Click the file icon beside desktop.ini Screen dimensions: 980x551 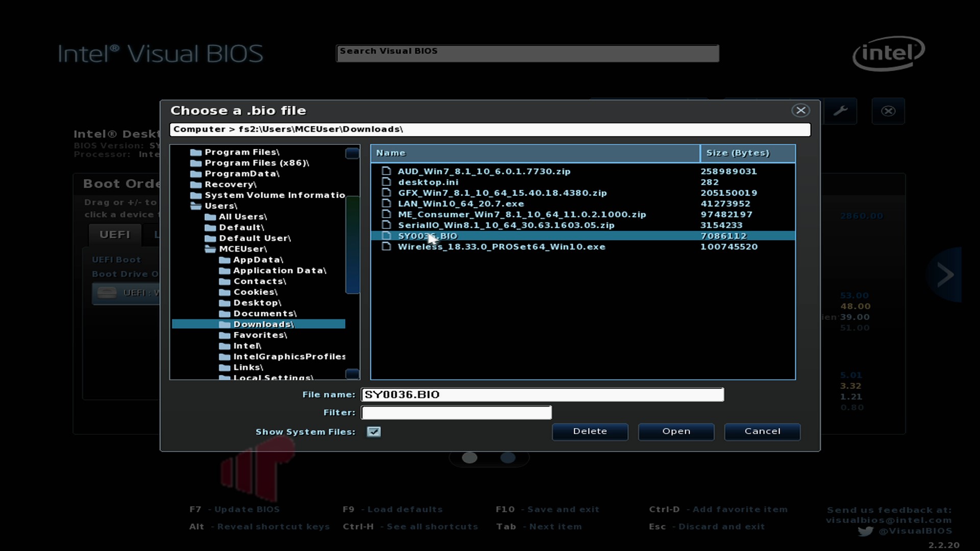[x=386, y=182]
